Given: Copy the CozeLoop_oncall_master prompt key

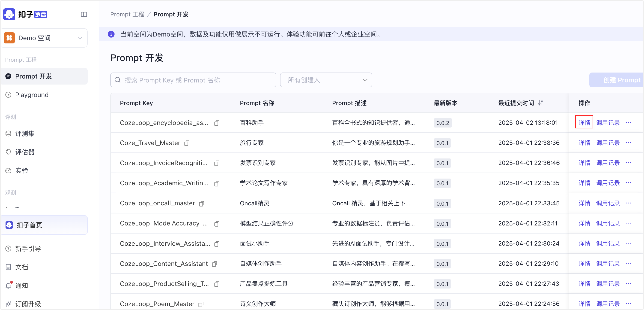Looking at the screenshot, I should point(202,204).
